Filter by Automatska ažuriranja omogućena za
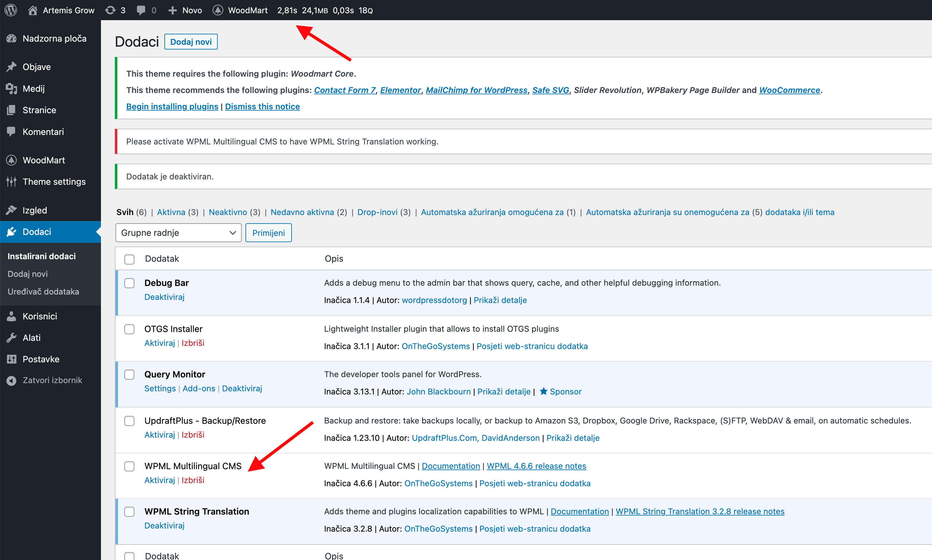Image resolution: width=932 pixels, height=560 pixels. coord(492,212)
